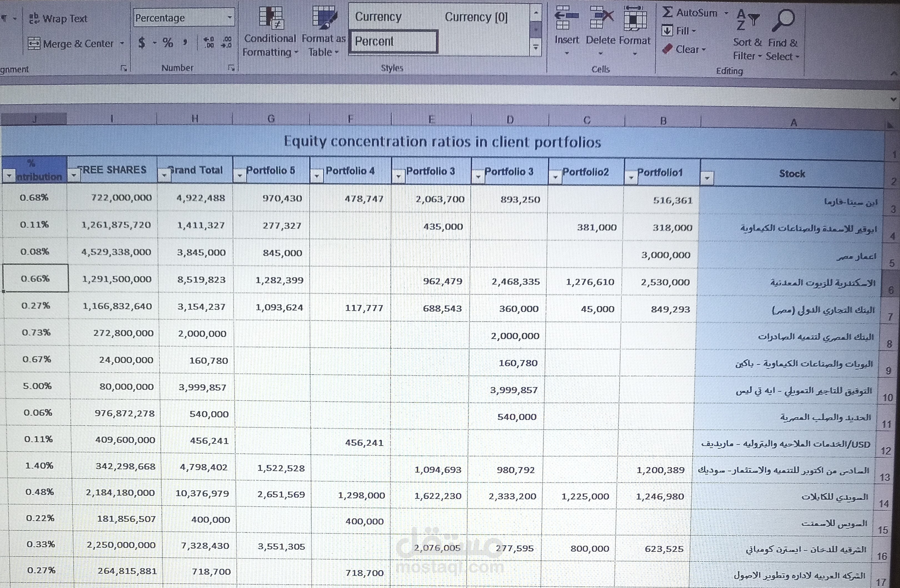Open Alignment settings dialog launcher

[x=124, y=68]
